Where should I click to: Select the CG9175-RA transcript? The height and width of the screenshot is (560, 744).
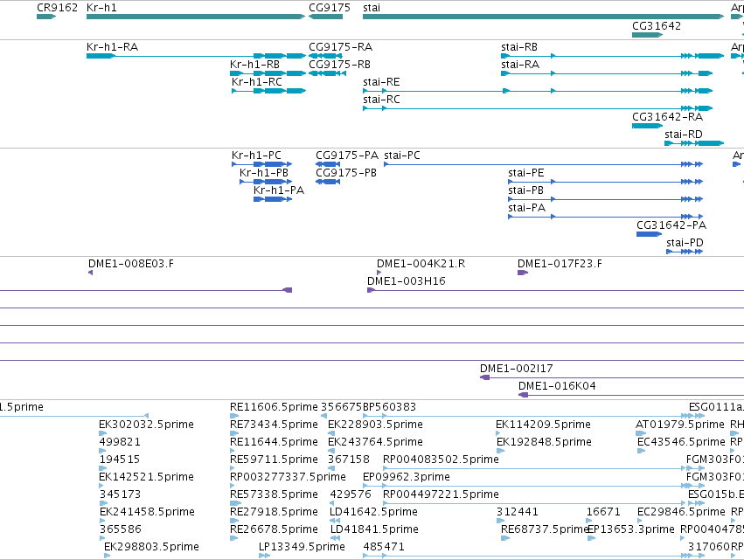[x=325, y=56]
